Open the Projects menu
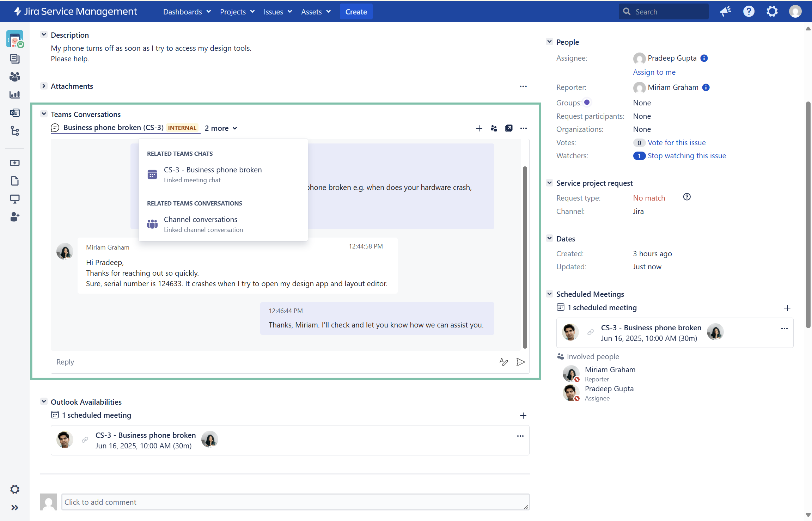 click(237, 12)
